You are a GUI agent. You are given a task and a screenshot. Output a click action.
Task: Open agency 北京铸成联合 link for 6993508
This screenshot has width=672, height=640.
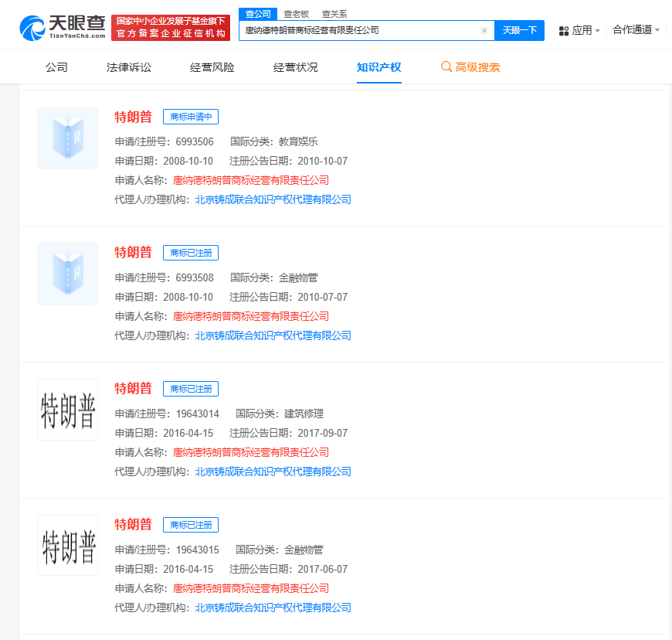pyautogui.click(x=273, y=335)
